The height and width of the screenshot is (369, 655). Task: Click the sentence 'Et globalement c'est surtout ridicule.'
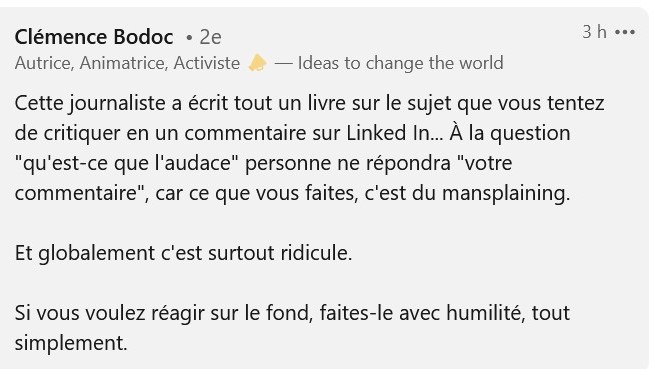click(183, 253)
